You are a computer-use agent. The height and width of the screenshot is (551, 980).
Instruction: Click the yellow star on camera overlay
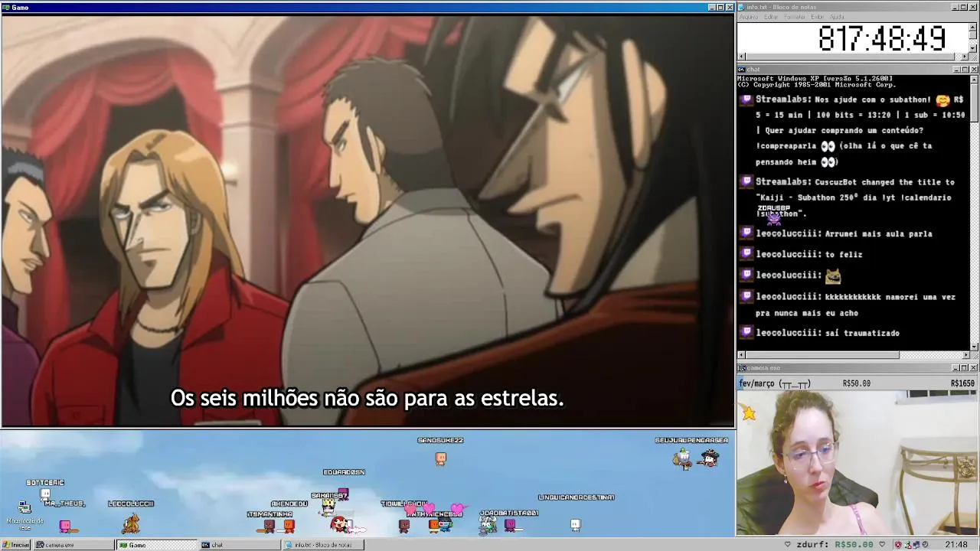(x=749, y=413)
